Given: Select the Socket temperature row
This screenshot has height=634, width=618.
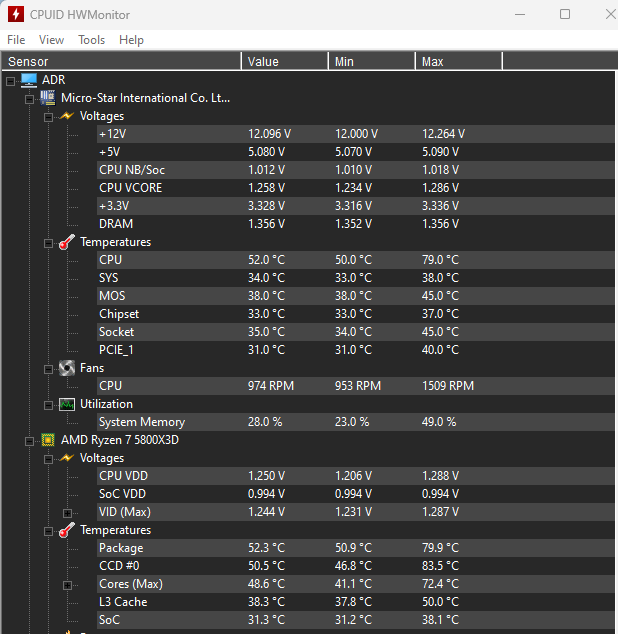Looking at the screenshot, I should [x=356, y=332].
